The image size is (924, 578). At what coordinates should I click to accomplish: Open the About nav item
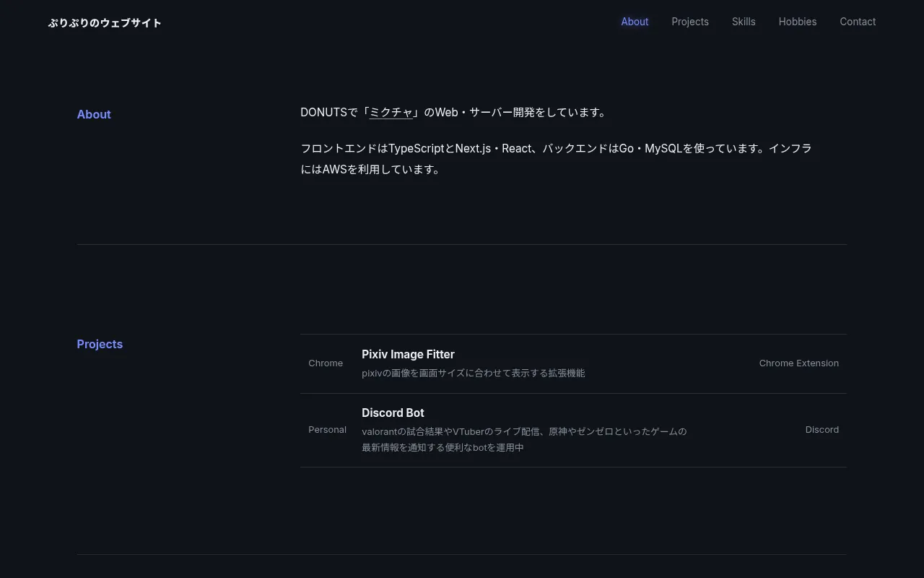(x=635, y=22)
